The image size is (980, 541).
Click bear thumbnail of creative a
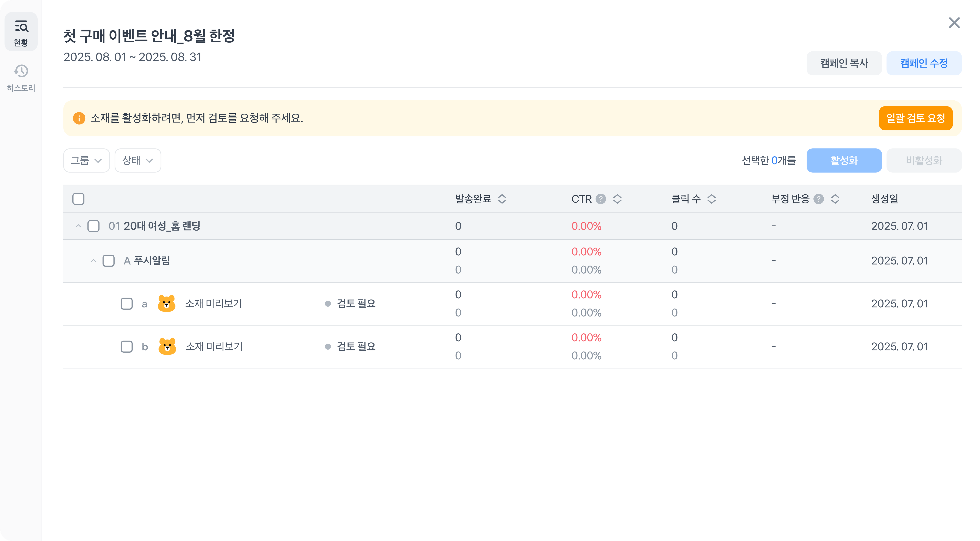(x=167, y=303)
